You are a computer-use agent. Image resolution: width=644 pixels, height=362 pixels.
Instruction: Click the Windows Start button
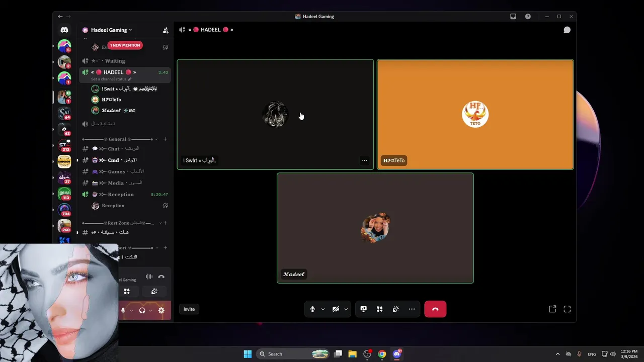pos(248,354)
